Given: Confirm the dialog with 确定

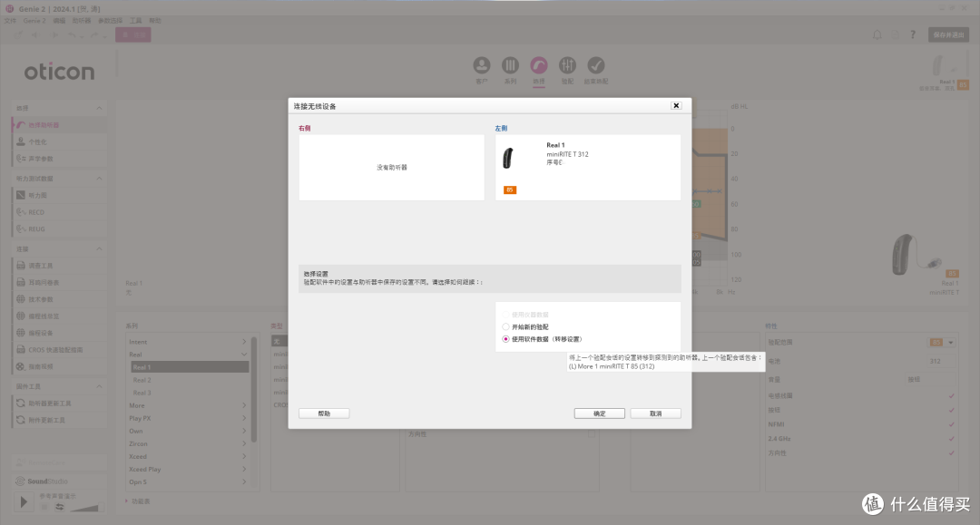Looking at the screenshot, I should click(600, 413).
